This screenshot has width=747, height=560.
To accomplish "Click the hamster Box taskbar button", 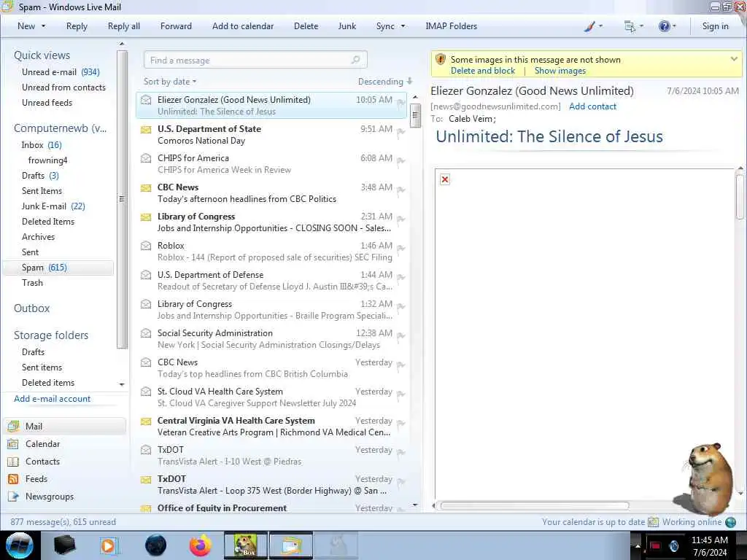I will coord(246,545).
